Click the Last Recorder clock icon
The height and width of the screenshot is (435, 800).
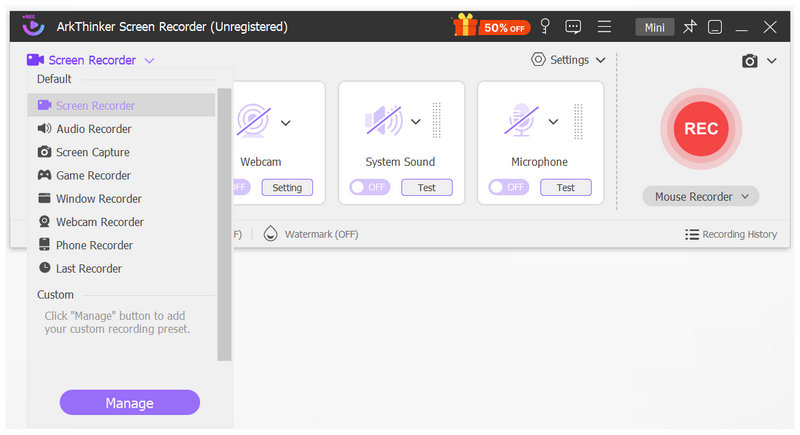pyautogui.click(x=45, y=268)
